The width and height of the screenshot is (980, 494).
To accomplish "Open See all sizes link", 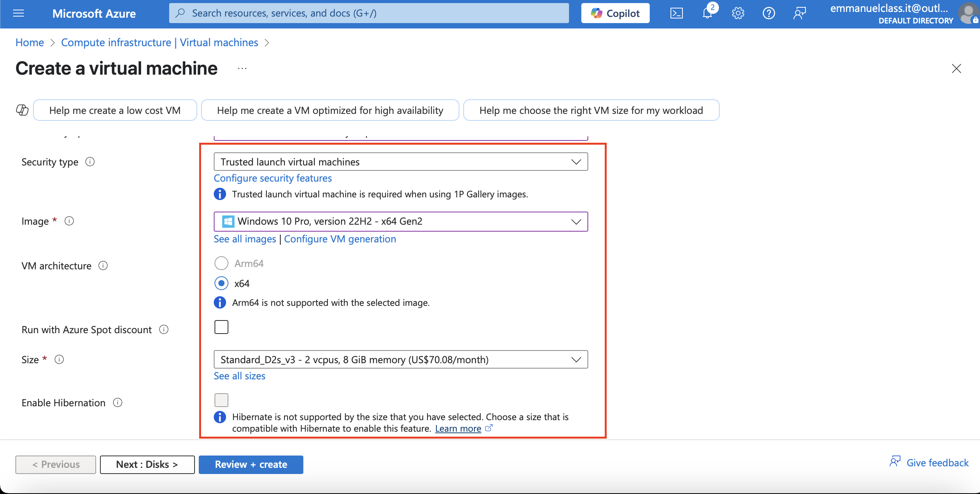I will (x=240, y=376).
